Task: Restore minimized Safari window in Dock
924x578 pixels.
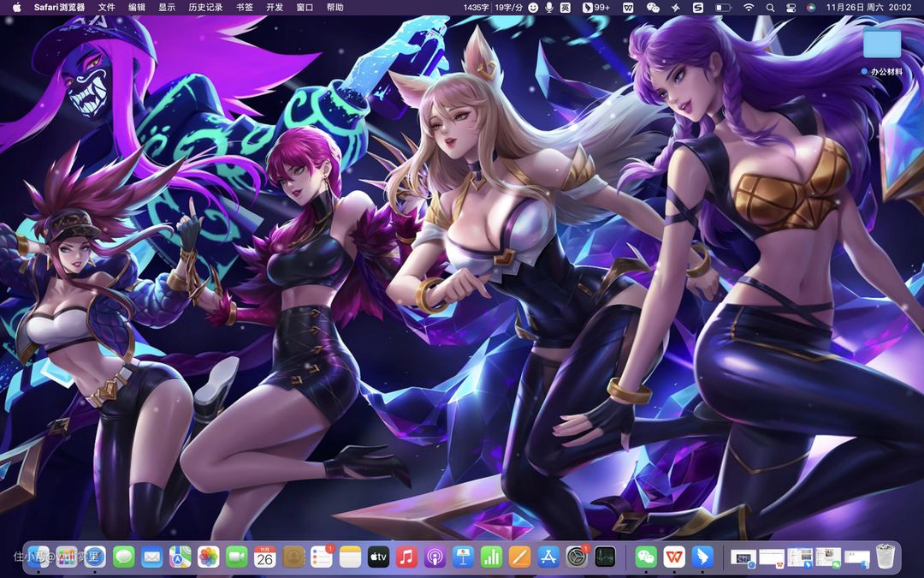Action: coord(743,557)
